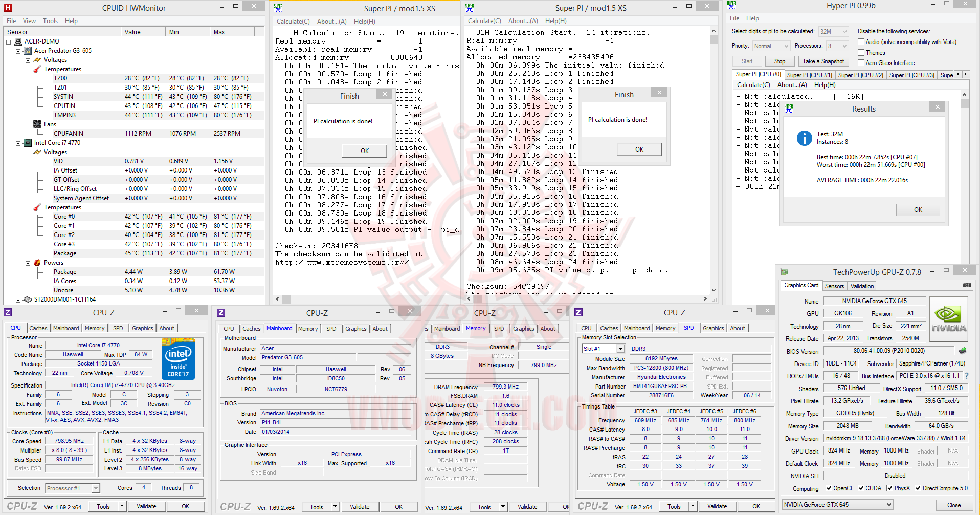980x515 pixels.
Task: Click the Voltages icon under Acer Predator G3-605
Action: coord(37,60)
